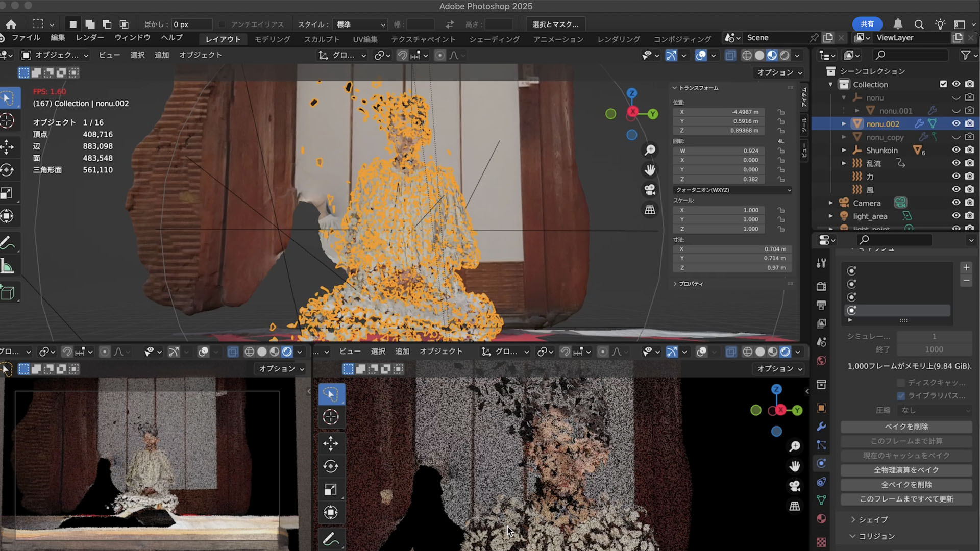Toggle camera view icon in top viewport
This screenshot has width=980, height=551.
(650, 190)
